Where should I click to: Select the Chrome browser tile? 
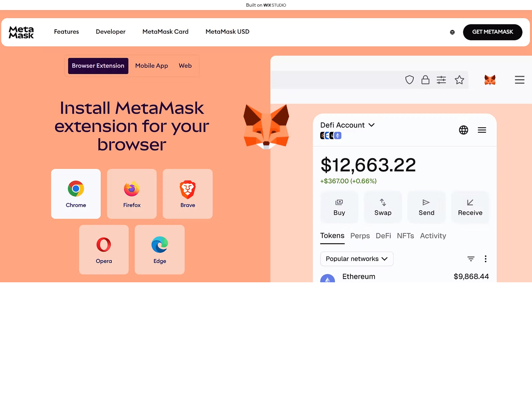(x=76, y=194)
